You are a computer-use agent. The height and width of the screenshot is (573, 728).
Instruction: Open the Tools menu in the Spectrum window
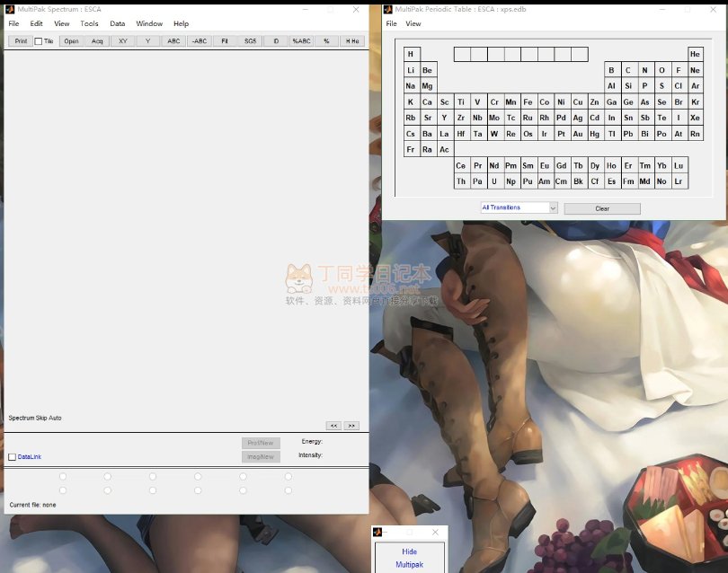coord(89,23)
